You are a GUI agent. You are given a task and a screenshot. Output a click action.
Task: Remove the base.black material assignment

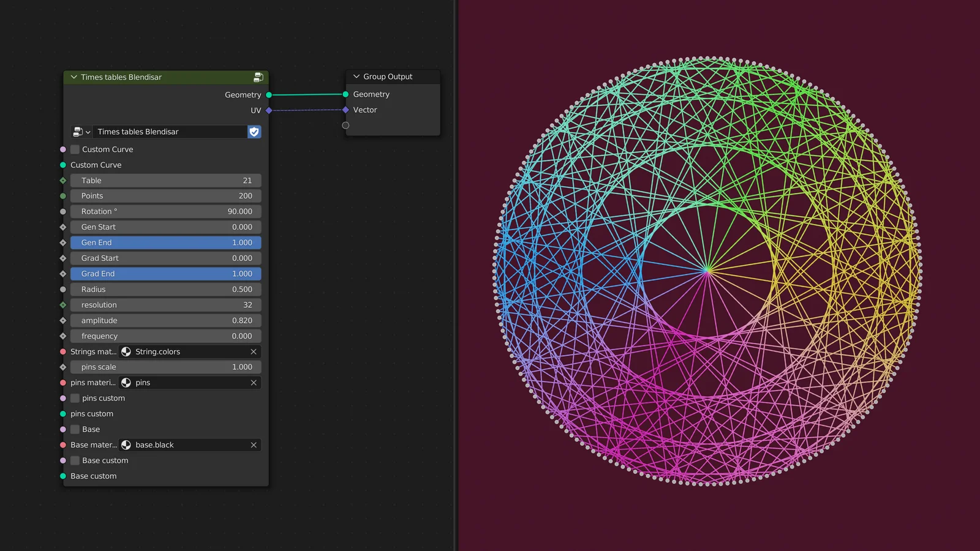[254, 445]
